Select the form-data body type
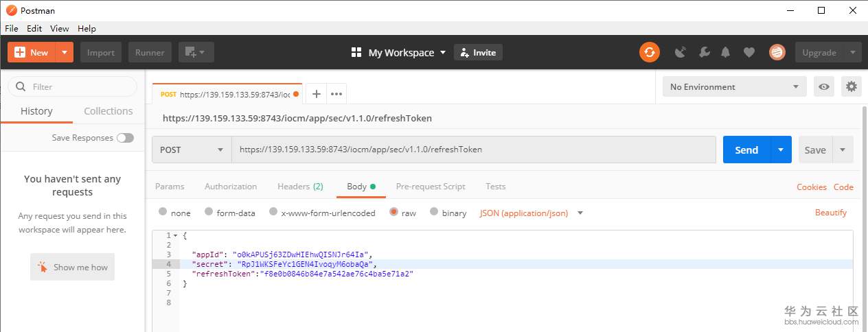Image resolution: width=868 pixels, height=332 pixels. coord(208,212)
